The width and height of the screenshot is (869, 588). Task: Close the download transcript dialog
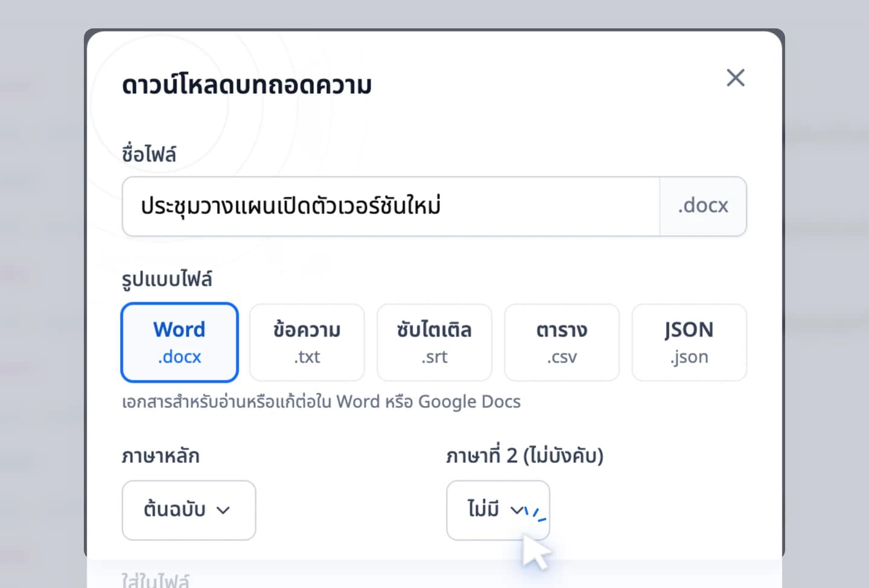click(735, 78)
